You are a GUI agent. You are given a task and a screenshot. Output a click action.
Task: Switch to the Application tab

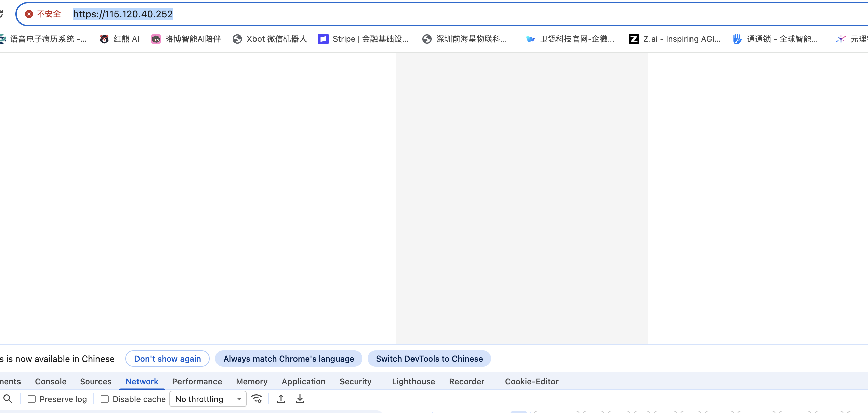point(303,381)
